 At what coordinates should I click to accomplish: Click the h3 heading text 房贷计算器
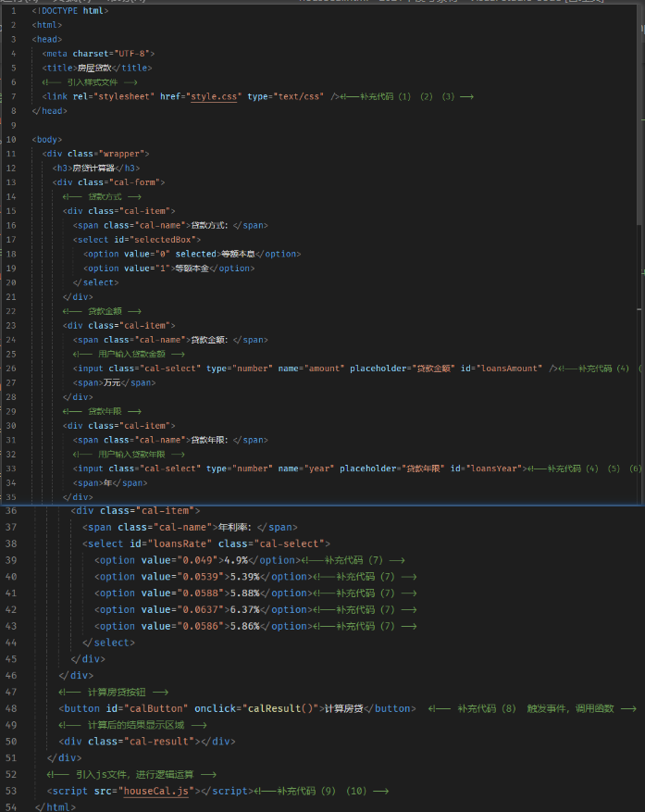[x=93, y=169]
